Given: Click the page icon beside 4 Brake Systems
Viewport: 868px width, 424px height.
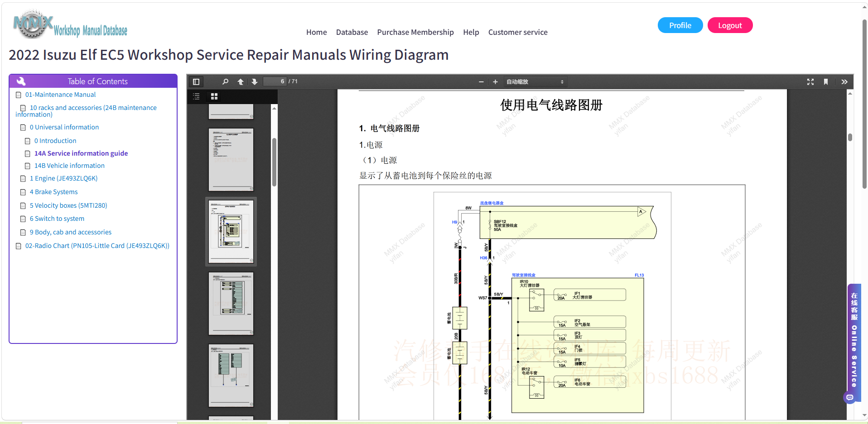Looking at the screenshot, I should point(23,192).
